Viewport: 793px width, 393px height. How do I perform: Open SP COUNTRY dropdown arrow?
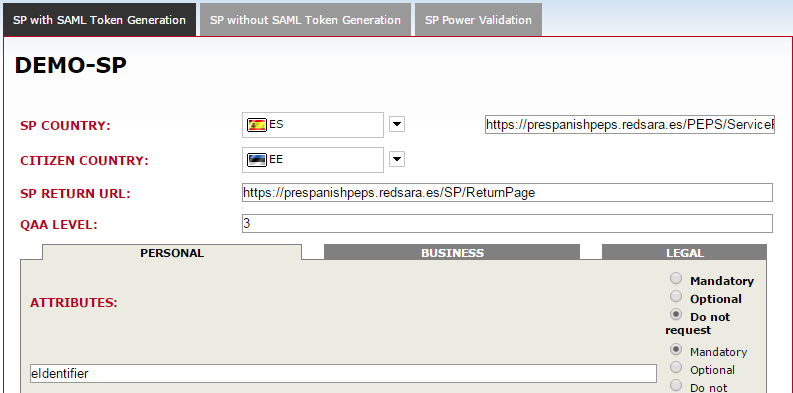coord(397,124)
